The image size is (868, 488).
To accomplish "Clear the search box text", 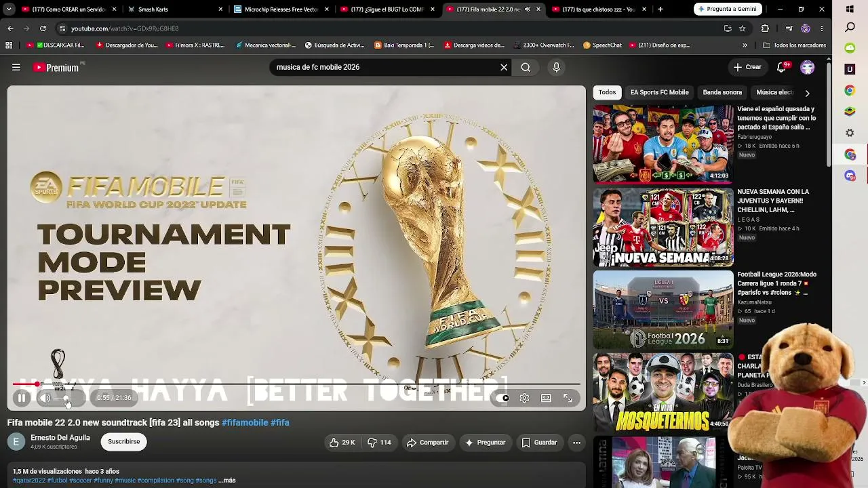I will (504, 67).
